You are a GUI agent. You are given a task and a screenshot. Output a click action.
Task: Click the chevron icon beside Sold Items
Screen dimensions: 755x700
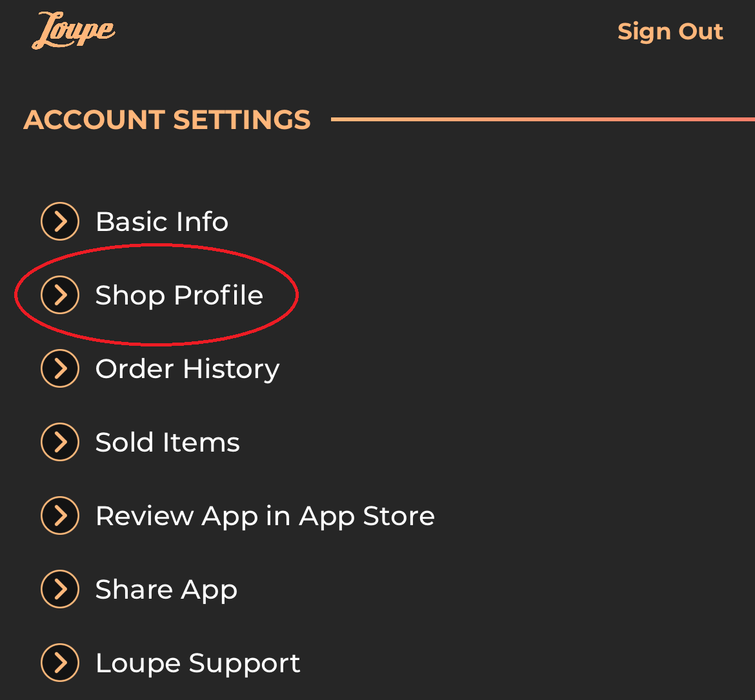point(59,442)
